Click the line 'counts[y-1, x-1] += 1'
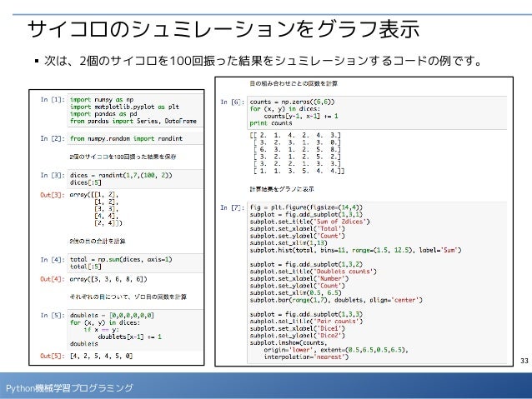Viewport: 532px width, 399px height. [x=301, y=117]
